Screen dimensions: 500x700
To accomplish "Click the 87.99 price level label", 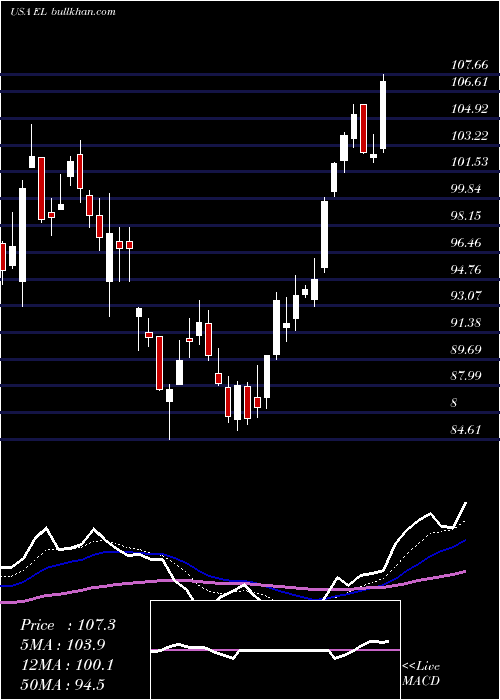I will click(466, 376).
